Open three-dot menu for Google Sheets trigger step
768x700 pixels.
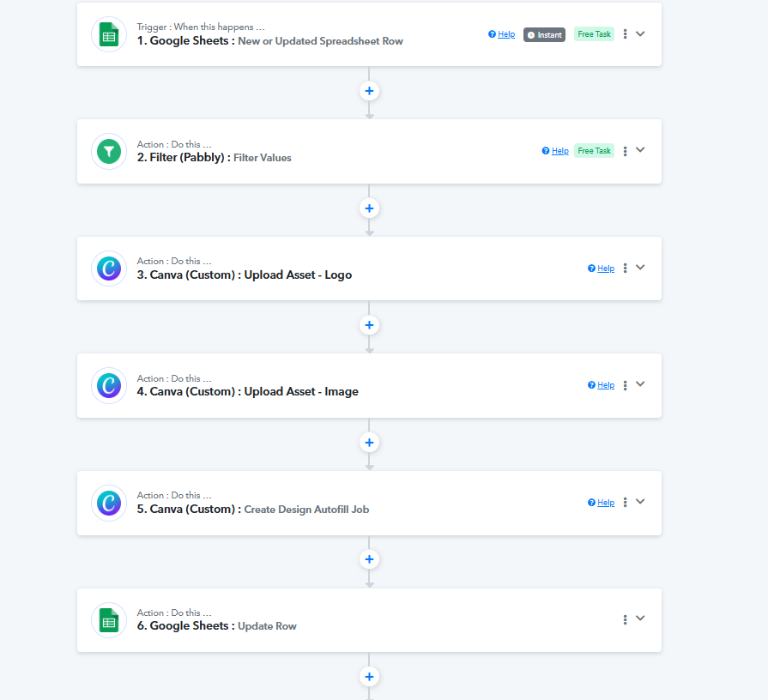(x=625, y=33)
